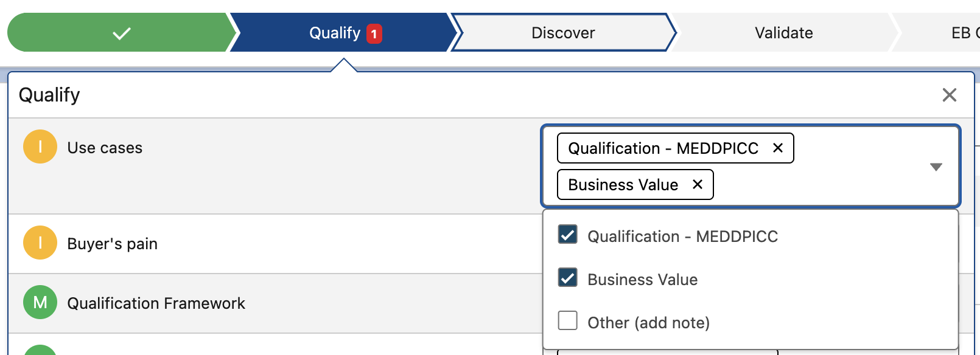Viewport: 980px width, 355px height.
Task: Click the yellow icon beside Buyer's pain
Action: (x=40, y=243)
